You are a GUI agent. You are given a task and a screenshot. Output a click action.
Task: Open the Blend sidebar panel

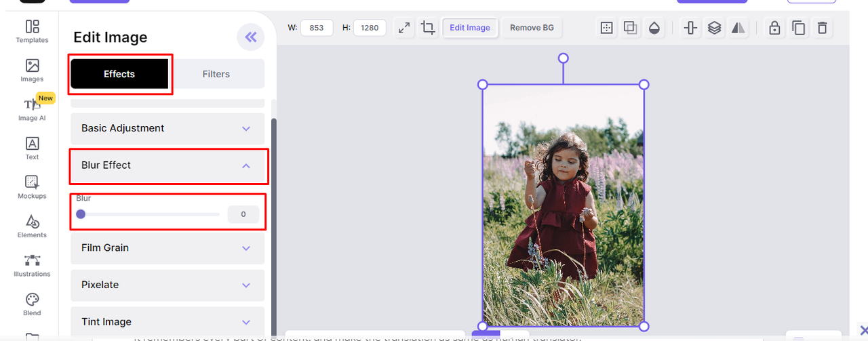pyautogui.click(x=32, y=304)
